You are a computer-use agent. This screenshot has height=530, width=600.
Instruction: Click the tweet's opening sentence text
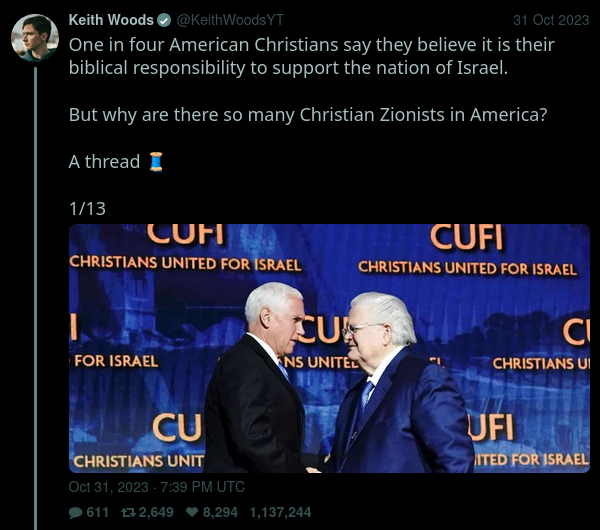coord(311,56)
